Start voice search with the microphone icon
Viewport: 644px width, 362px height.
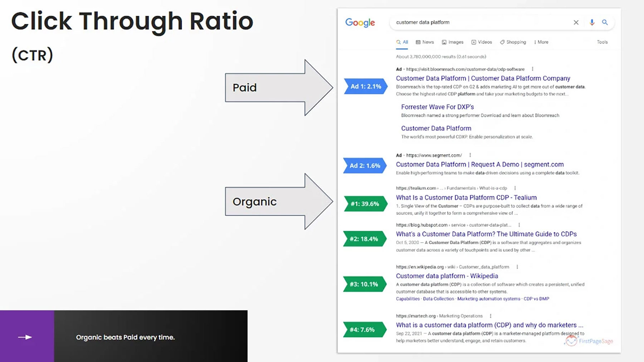pos(592,22)
